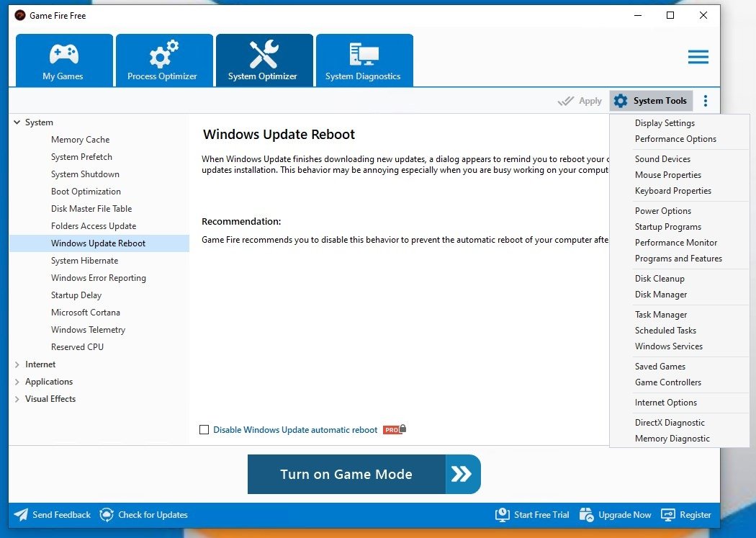Screen dimensions: 756x538
Task: Click the Send Feedback paper plane icon
Action: click(x=21, y=515)
